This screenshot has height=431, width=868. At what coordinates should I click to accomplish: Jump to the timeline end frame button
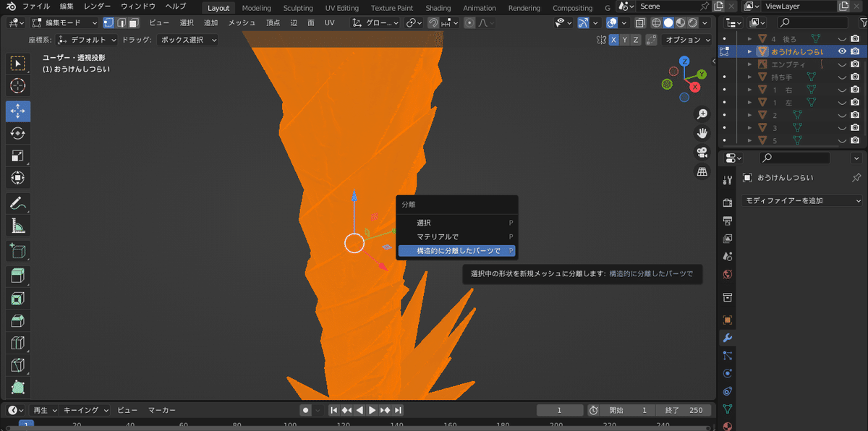398,410
